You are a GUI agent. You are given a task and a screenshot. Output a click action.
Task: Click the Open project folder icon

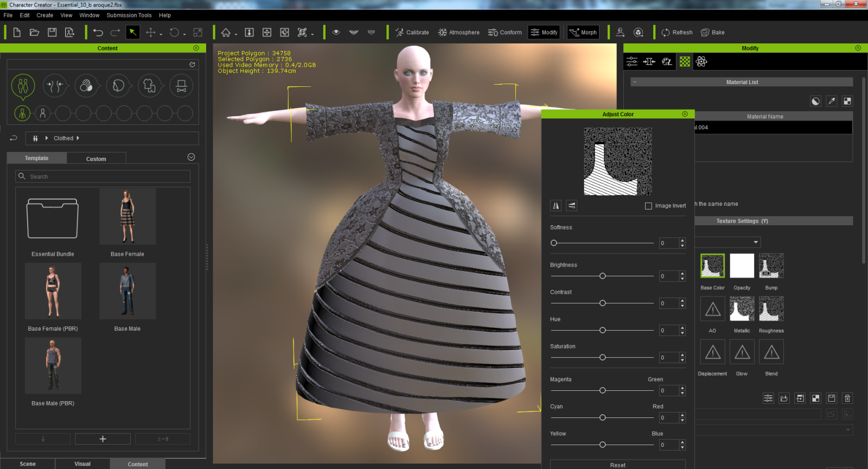[34, 33]
